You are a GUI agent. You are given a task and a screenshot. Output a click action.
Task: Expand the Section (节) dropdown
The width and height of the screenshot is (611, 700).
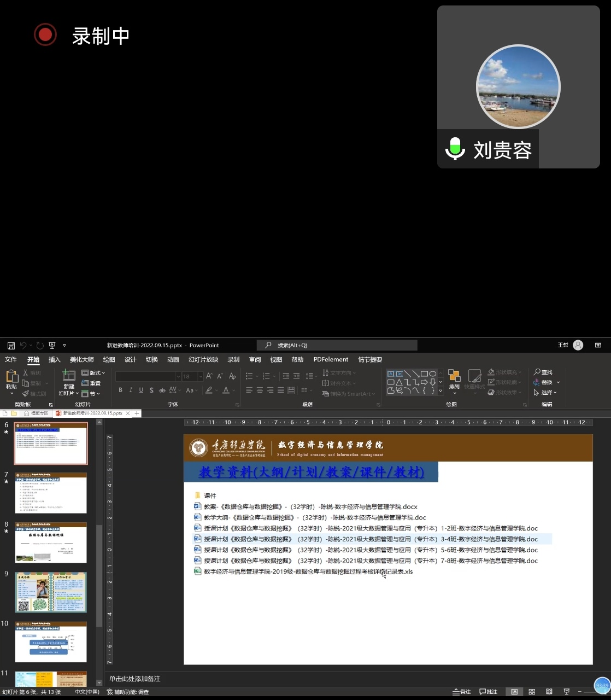coord(91,393)
